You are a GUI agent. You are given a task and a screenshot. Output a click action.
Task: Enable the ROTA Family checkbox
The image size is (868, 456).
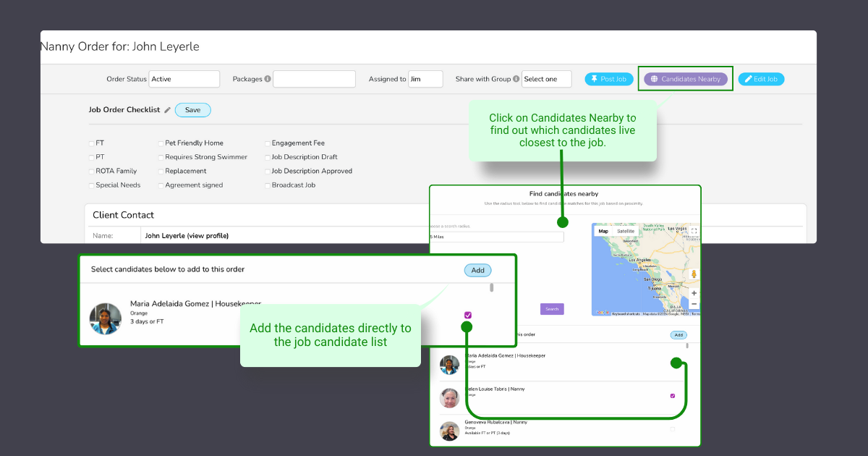point(91,172)
